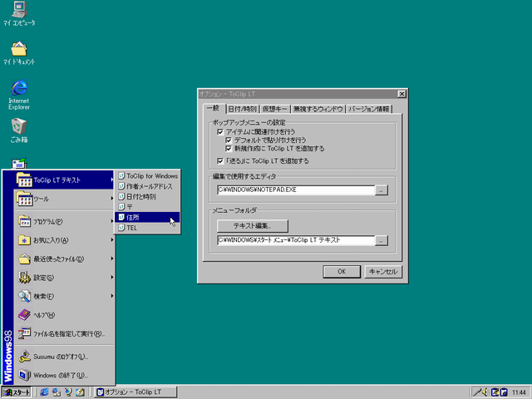
Task: Choose Windows の終了 in Start menu
Action: pyautogui.click(x=60, y=375)
